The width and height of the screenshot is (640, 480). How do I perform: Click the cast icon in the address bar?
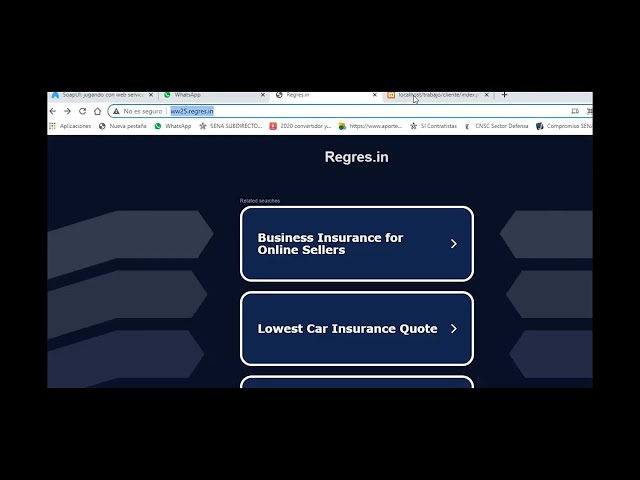[x=575, y=111]
